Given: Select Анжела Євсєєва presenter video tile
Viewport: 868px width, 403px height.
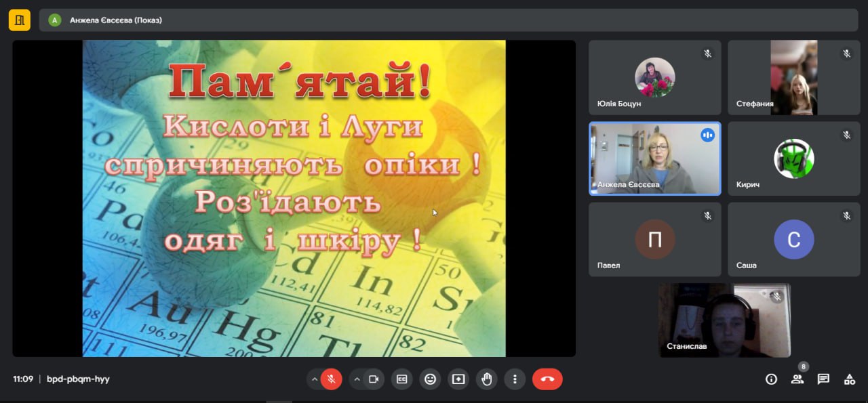Looking at the screenshot, I should tap(654, 158).
